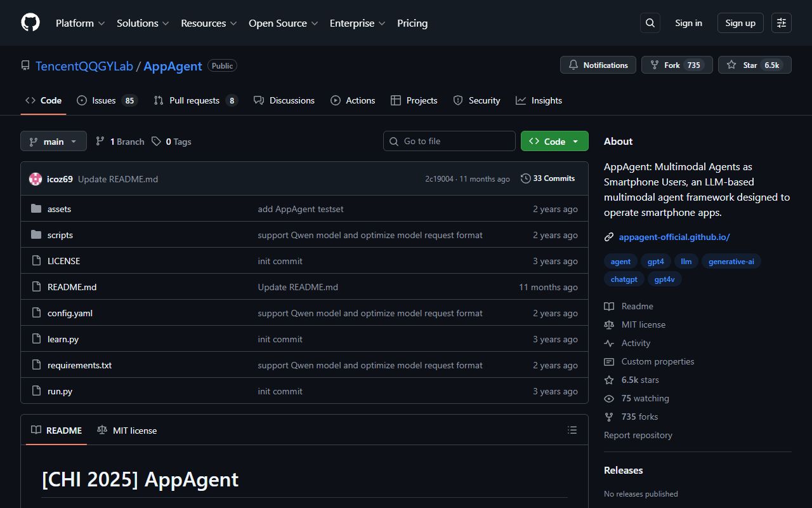The image size is (812, 508).
Task: Click the gpt4v topic tag
Action: tap(664, 279)
